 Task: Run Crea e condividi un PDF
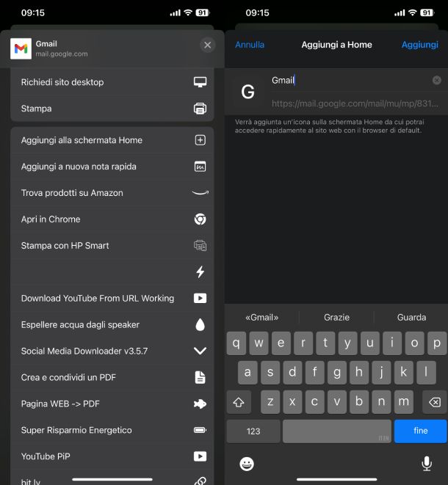click(x=112, y=377)
